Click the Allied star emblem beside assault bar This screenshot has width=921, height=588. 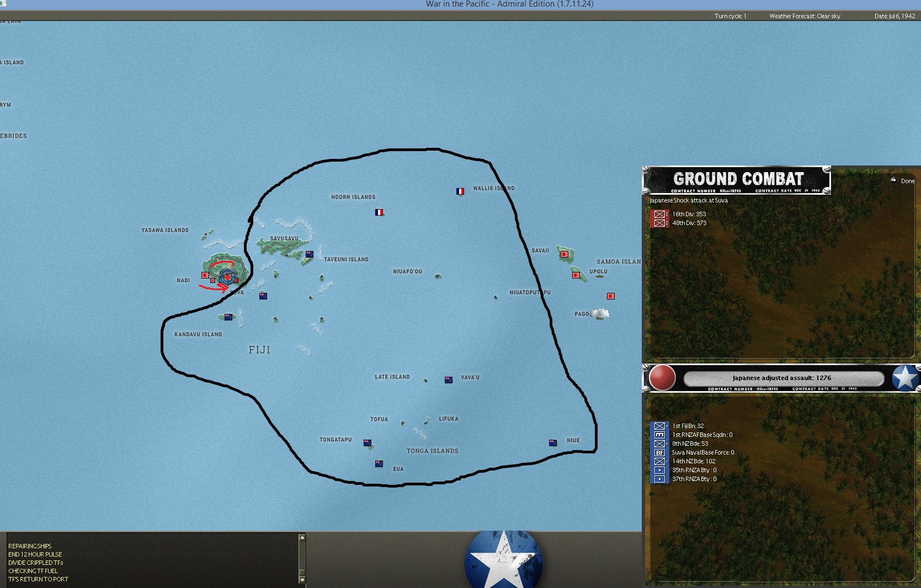click(906, 378)
